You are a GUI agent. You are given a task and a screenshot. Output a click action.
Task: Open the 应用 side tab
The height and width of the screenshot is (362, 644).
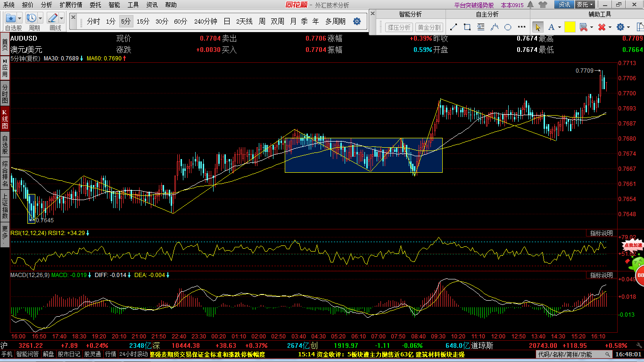[5, 68]
